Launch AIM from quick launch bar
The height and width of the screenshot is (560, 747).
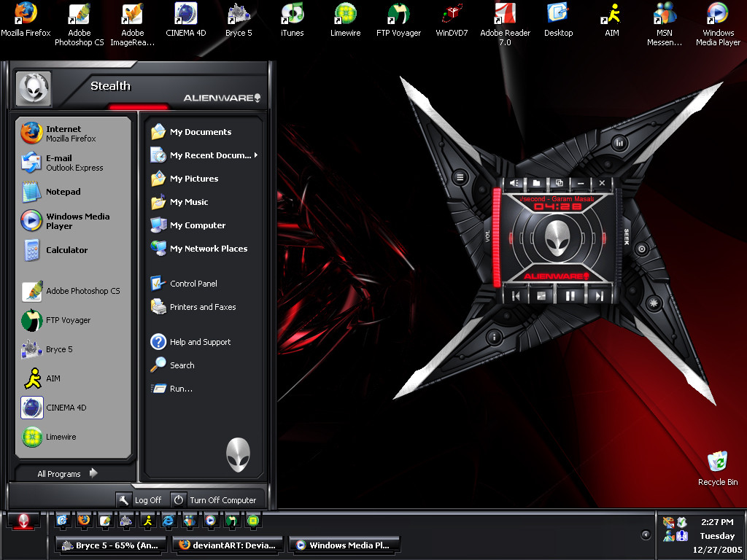[147, 521]
